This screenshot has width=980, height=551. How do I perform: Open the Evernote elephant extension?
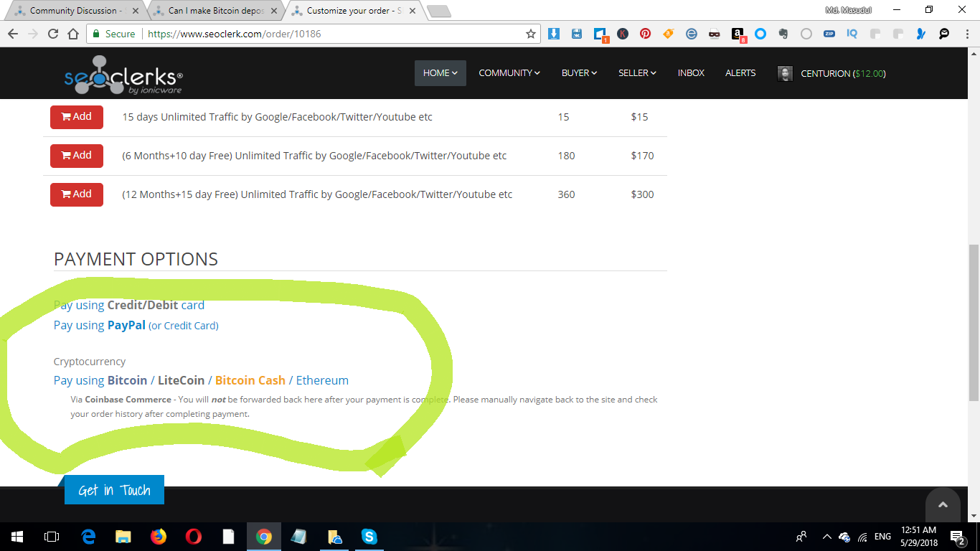pos(783,34)
